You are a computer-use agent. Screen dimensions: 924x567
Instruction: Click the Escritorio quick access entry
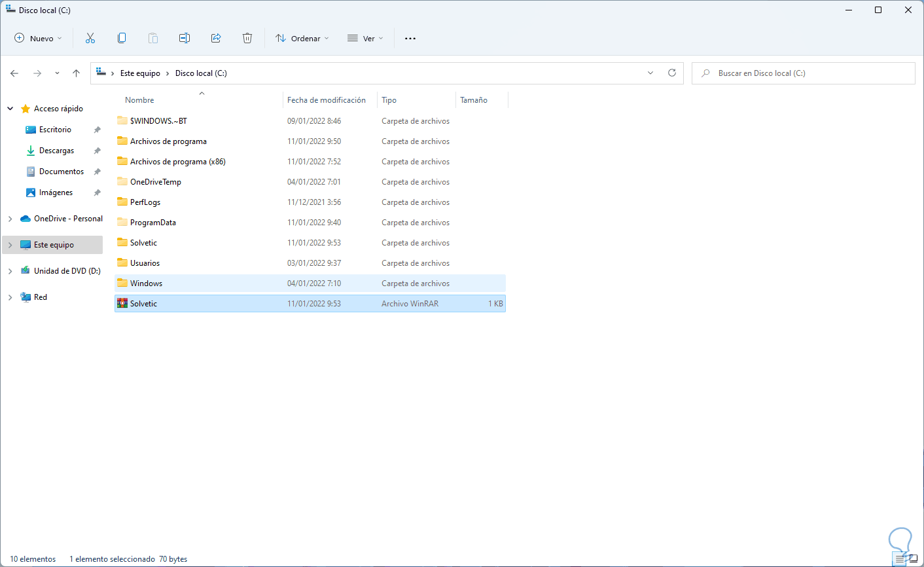[55, 130]
